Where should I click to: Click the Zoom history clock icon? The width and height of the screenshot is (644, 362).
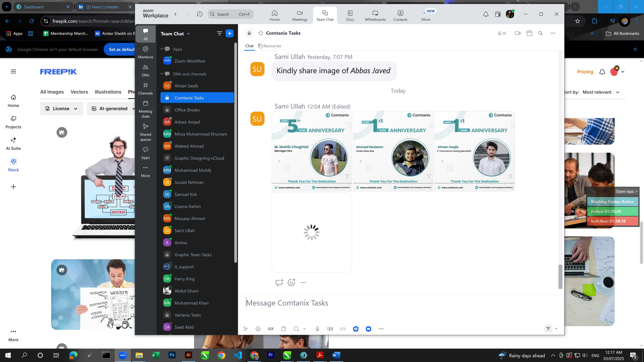[200, 14]
